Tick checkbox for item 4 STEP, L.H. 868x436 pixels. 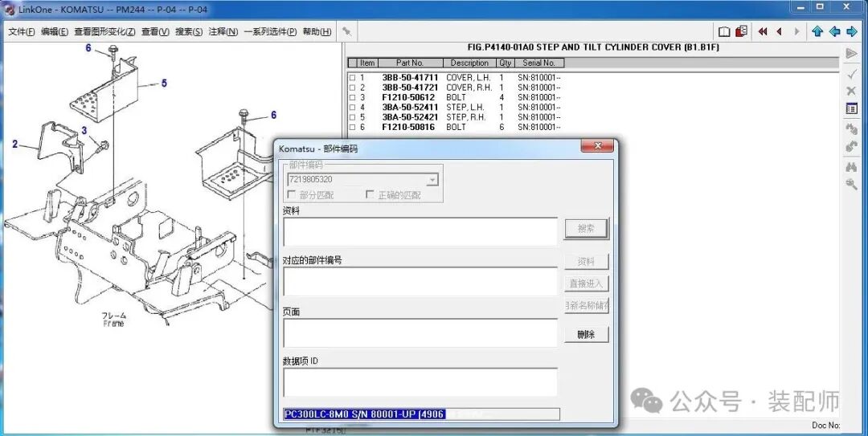point(352,108)
